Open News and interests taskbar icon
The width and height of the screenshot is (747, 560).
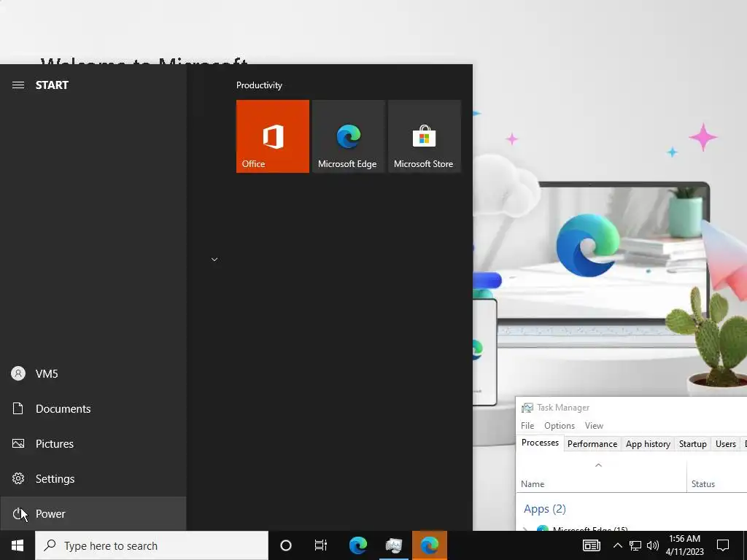tap(592, 545)
